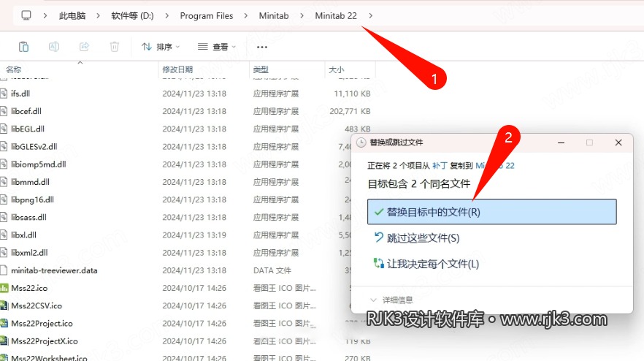
Task: Click the minitab-treeviewer.data file icon
Action: 4,270
